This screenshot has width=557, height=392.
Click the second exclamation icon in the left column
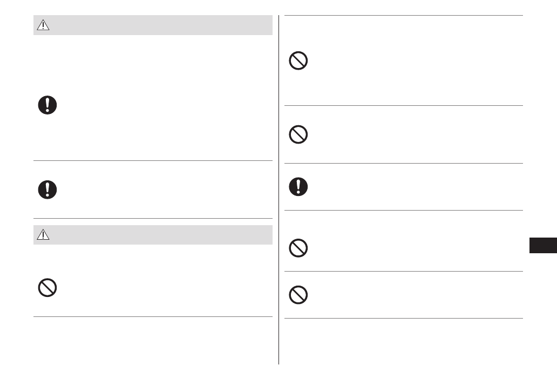point(47,190)
